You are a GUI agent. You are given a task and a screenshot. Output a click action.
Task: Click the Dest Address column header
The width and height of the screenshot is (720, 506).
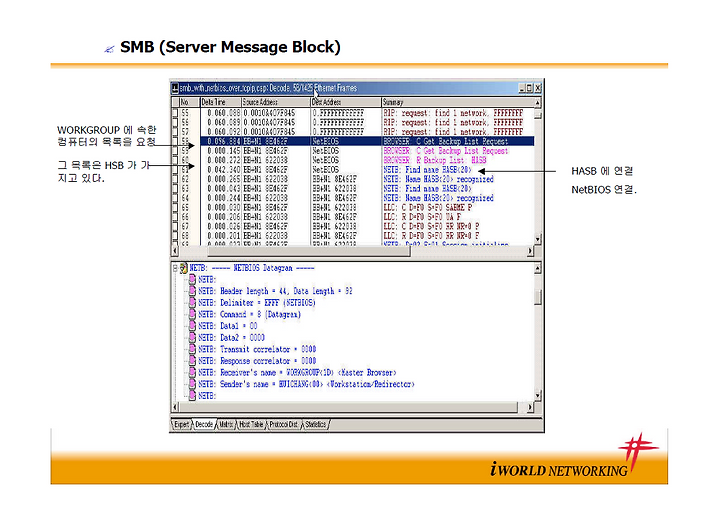pyautogui.click(x=346, y=102)
